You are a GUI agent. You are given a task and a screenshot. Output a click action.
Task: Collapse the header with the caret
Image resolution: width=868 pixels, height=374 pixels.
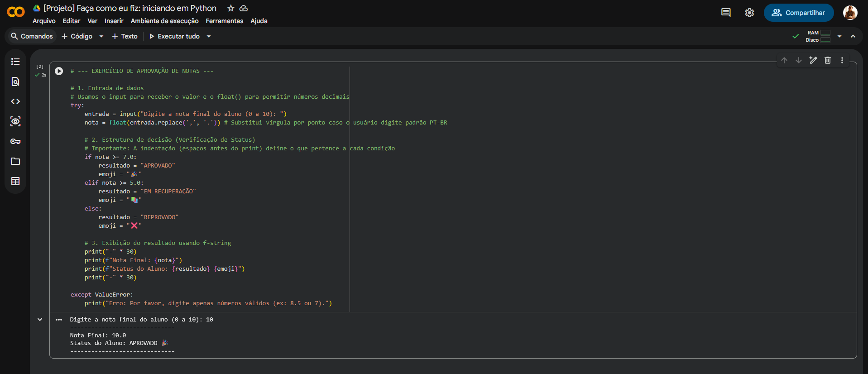coord(853,36)
